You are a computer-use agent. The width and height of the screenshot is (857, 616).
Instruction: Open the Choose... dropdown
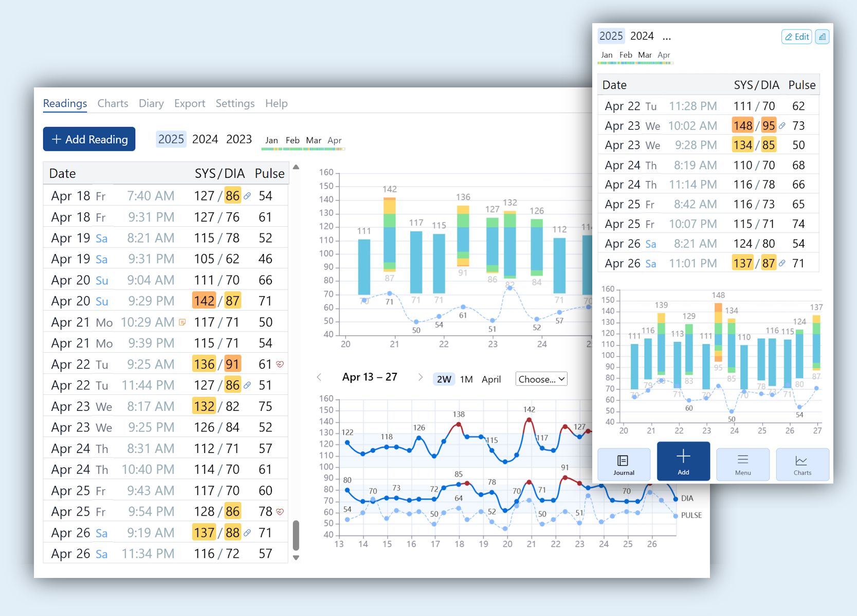click(x=541, y=379)
